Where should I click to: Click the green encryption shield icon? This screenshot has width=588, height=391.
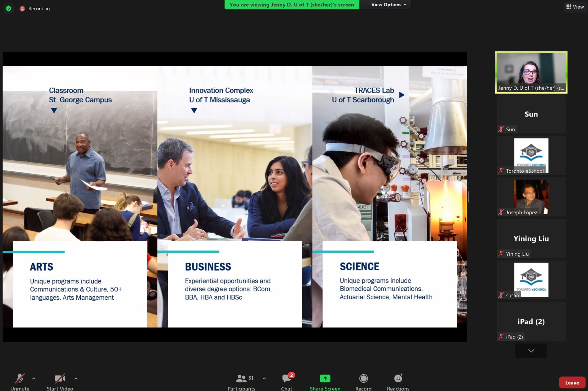[9, 8]
